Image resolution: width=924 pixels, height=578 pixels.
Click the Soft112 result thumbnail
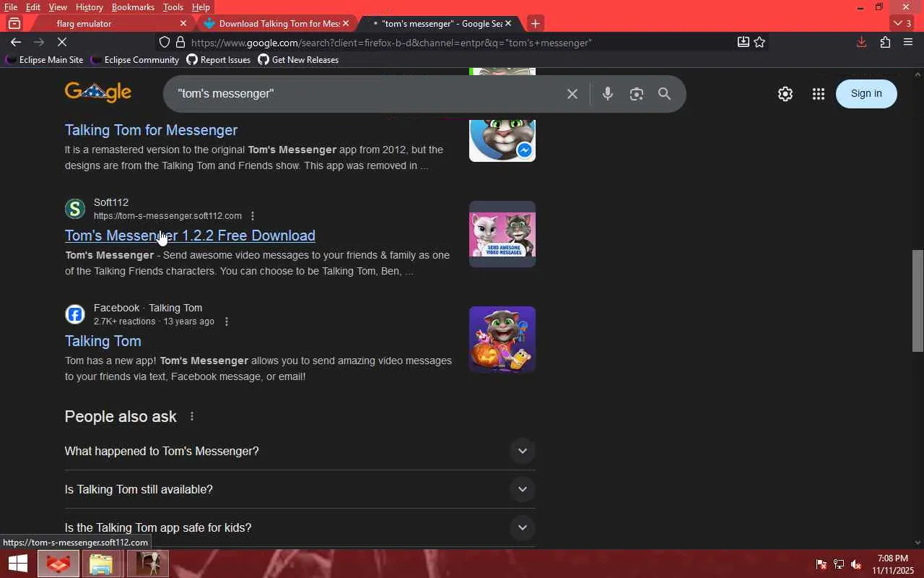(502, 234)
